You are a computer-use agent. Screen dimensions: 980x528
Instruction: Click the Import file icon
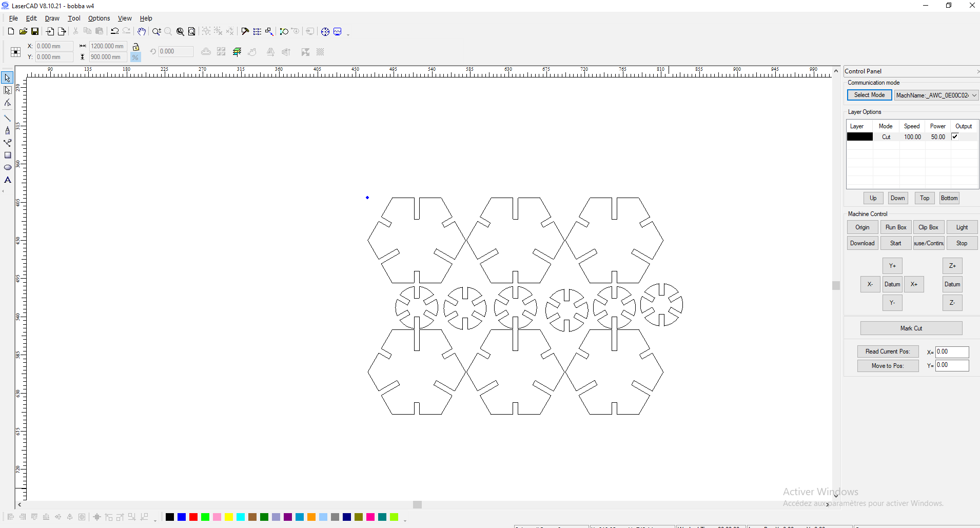point(50,31)
